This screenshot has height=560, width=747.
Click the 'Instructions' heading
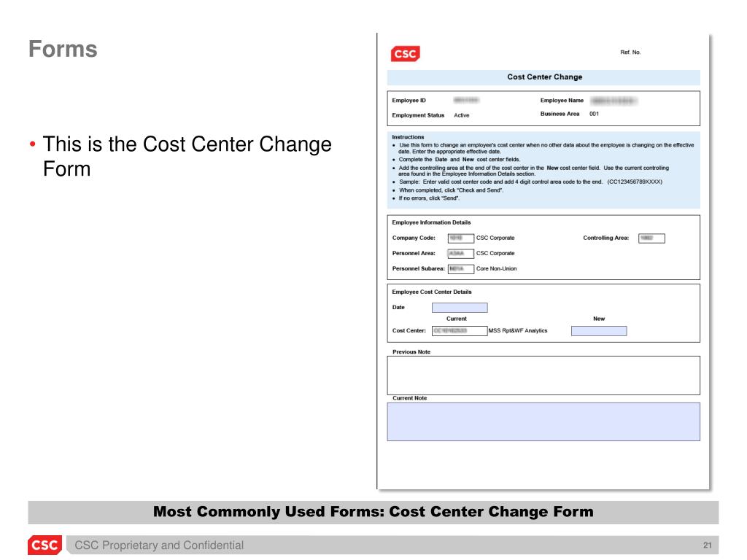tap(408, 137)
